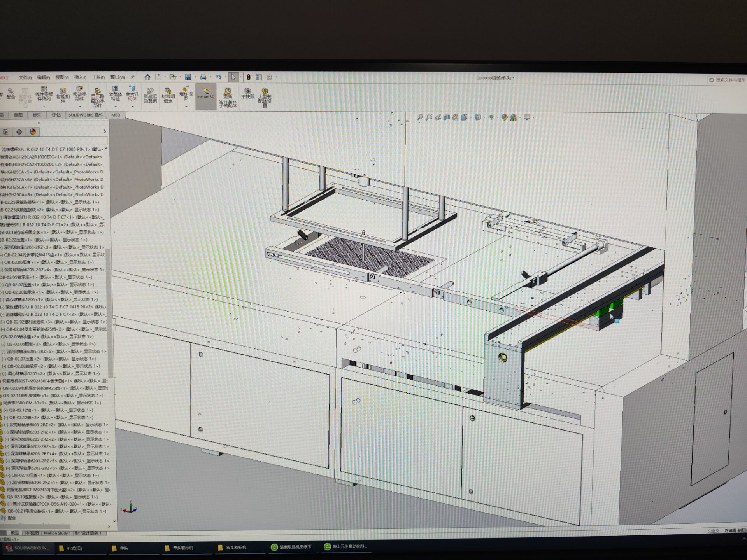Image resolution: width=747 pixels, height=560 pixels.
Task: Click the Mate (配合) tool
Action: pos(11,94)
